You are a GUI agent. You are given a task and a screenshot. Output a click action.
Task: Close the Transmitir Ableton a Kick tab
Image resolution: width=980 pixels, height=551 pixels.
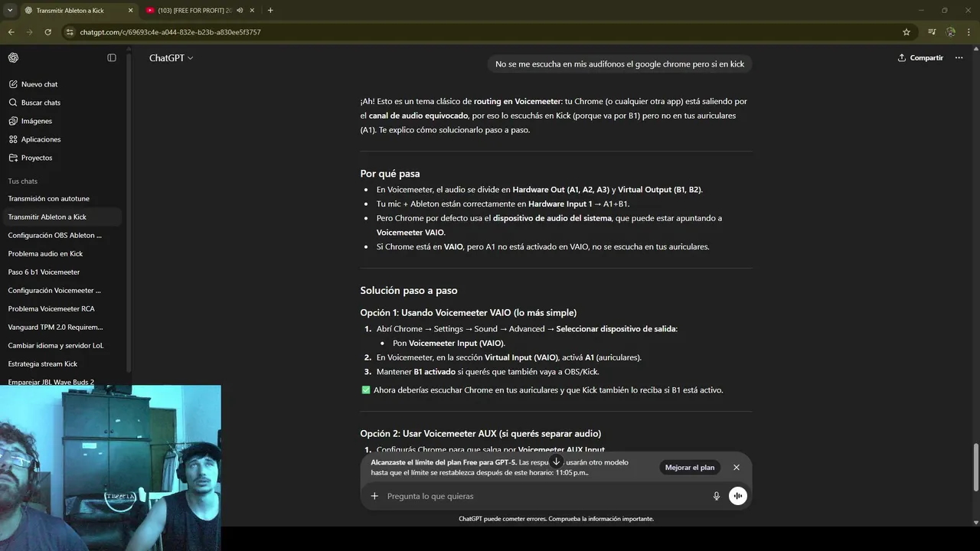(130, 10)
